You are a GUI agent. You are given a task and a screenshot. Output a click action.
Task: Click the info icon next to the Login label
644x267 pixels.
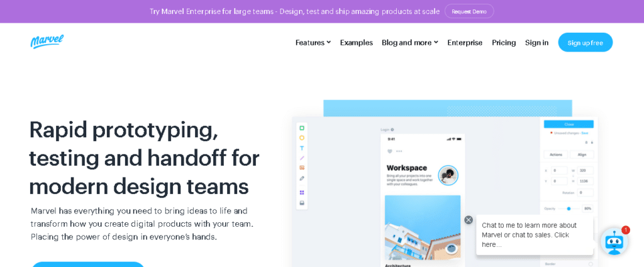pyautogui.click(x=392, y=130)
